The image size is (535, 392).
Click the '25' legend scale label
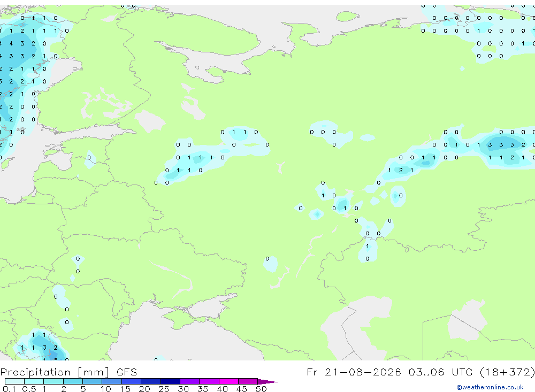(x=164, y=389)
